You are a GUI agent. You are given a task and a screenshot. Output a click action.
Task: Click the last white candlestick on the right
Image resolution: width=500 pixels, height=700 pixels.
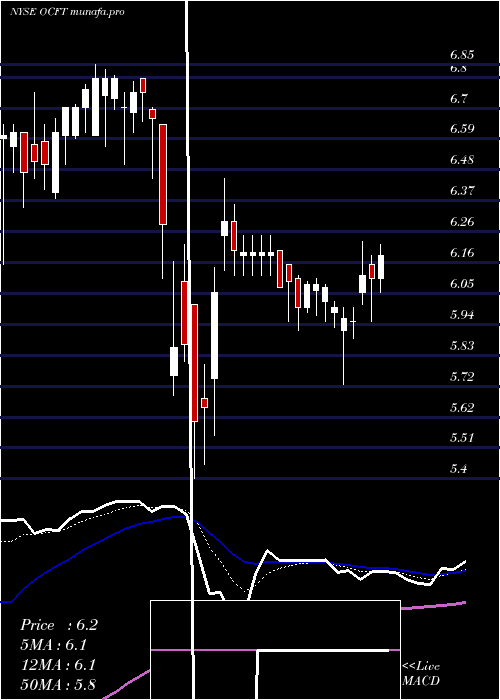[x=381, y=268]
